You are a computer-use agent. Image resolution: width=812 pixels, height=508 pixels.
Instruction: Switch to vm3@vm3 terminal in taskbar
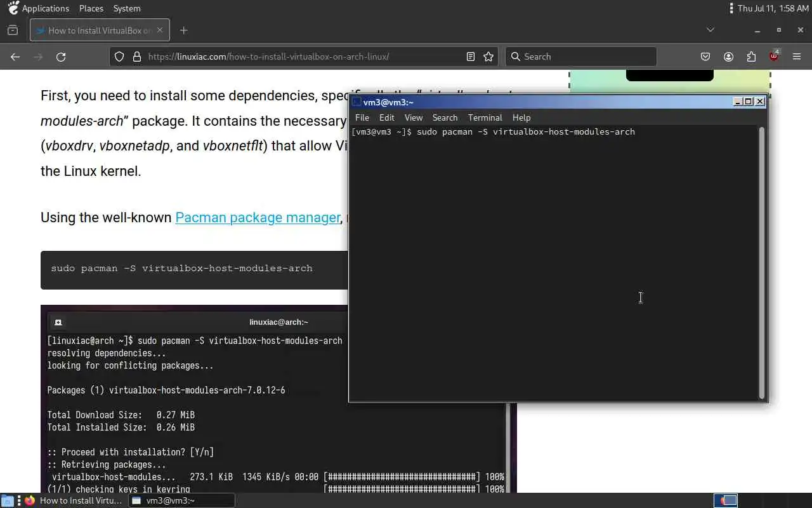tap(181, 500)
